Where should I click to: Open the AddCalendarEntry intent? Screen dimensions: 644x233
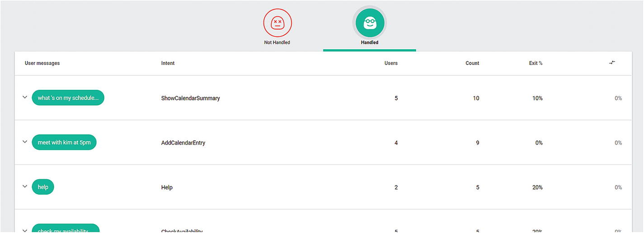(x=183, y=143)
